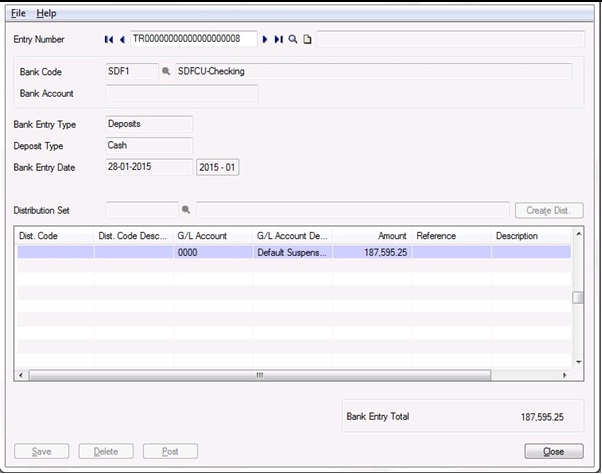
Task: Click grid horizontal scrollbar left arrow
Action: click(x=21, y=375)
